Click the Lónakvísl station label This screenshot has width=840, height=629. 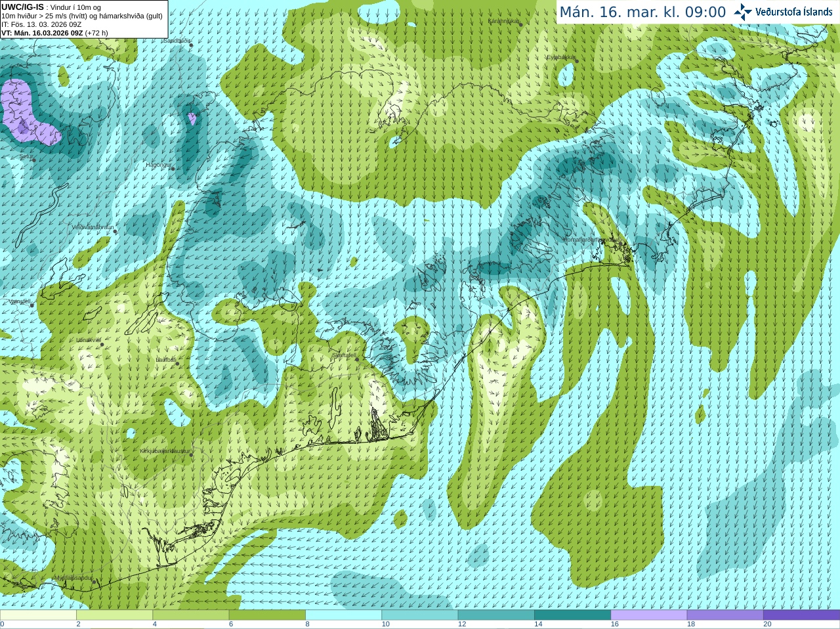[88, 340]
